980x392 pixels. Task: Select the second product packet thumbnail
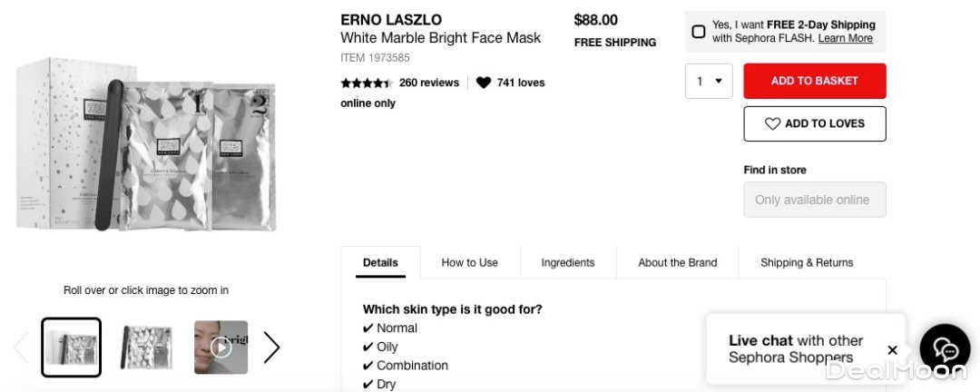click(x=147, y=348)
